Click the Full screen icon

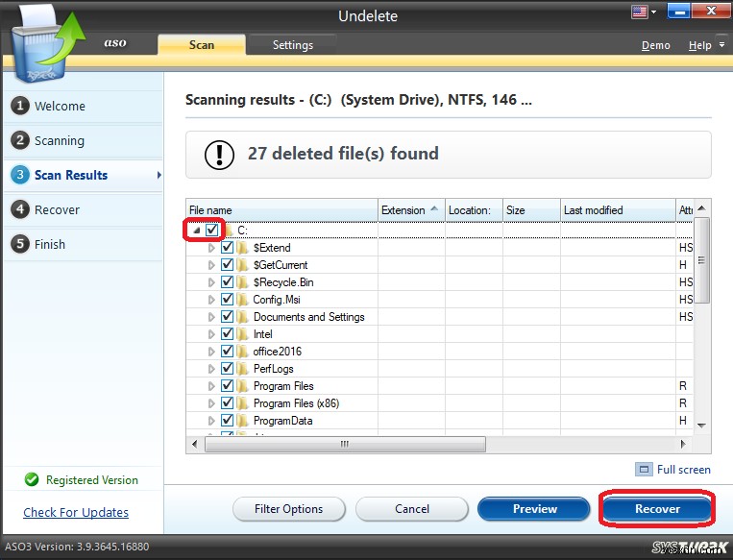click(x=643, y=470)
